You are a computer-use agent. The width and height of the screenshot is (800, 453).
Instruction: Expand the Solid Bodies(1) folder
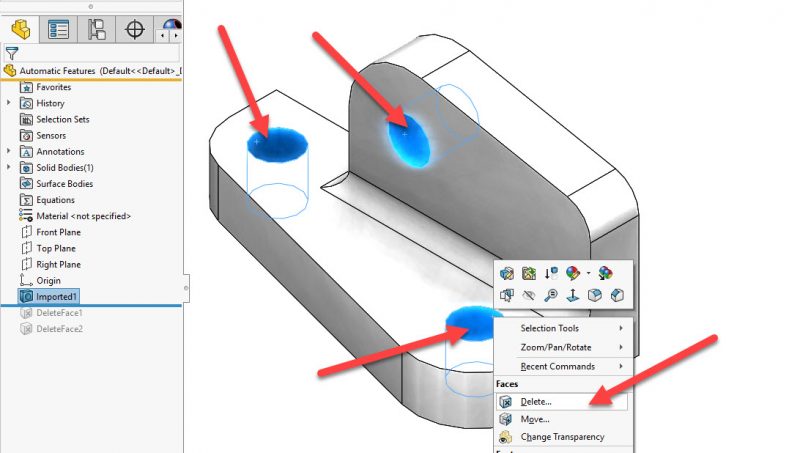click(9, 167)
